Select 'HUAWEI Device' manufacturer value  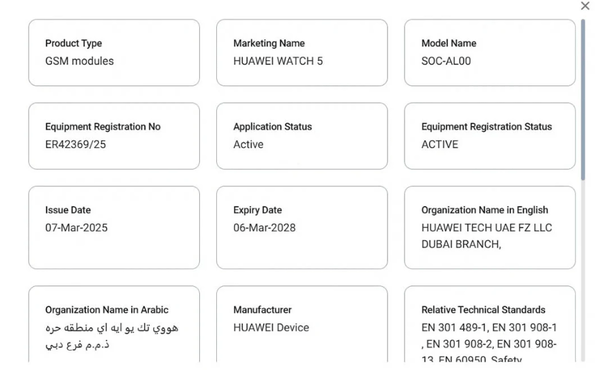click(271, 327)
